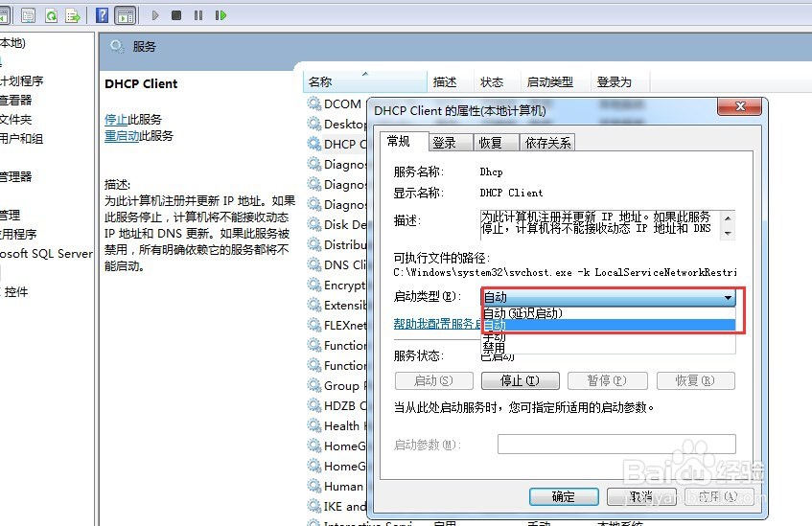Click the Refresh toolbar icon
The width and height of the screenshot is (812, 526).
tap(51, 16)
